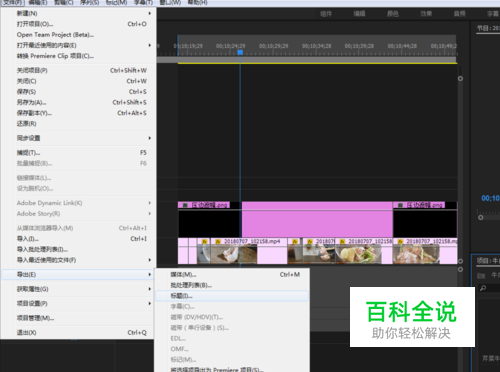500x372 pixels.
Task: Switch to the 组件 workspace tab
Action: pos(326,14)
